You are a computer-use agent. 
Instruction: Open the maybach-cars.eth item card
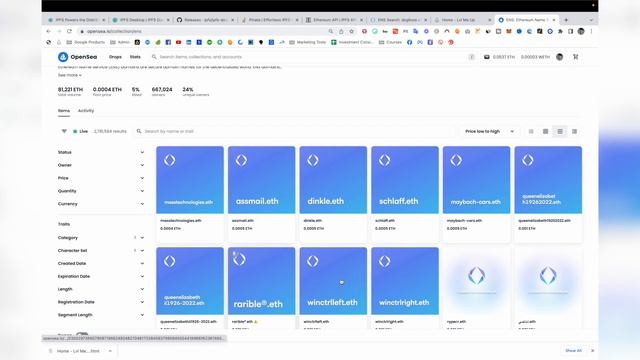[x=476, y=194]
